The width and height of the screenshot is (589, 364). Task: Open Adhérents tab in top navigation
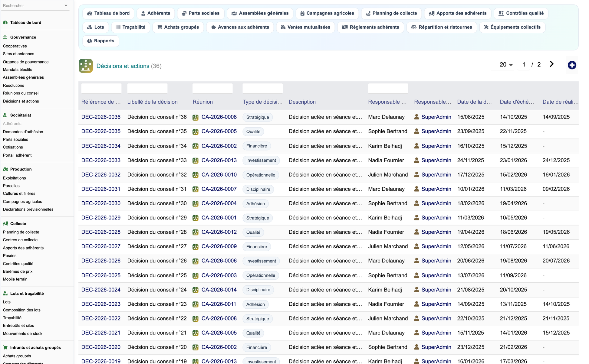point(156,13)
